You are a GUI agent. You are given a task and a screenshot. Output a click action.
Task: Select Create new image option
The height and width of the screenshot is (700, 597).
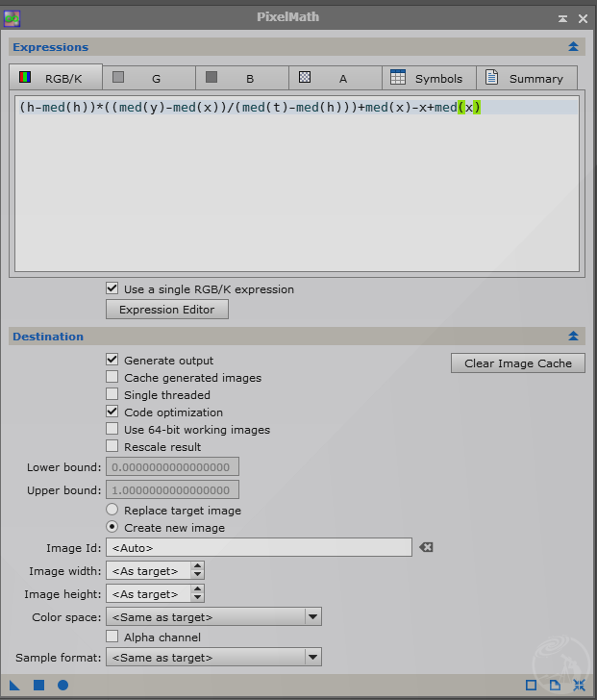click(112, 527)
